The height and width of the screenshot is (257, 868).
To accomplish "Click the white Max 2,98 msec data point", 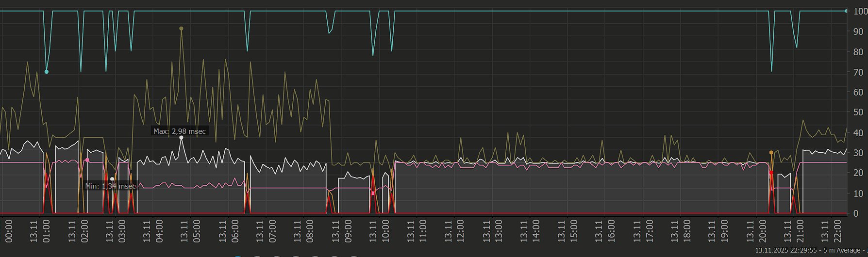I will pyautogui.click(x=182, y=138).
